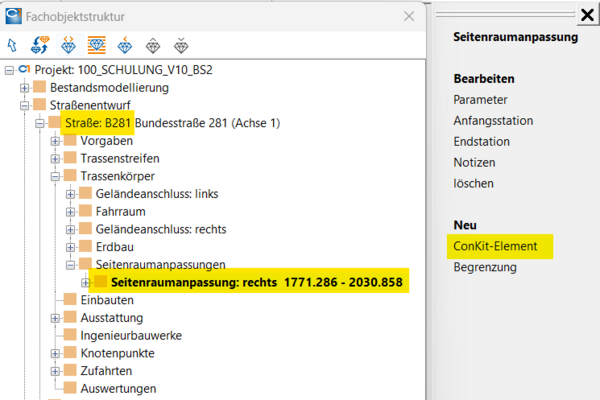Select Seitenraumanpassungen folder item
The width and height of the screenshot is (600, 400).
[161, 265]
